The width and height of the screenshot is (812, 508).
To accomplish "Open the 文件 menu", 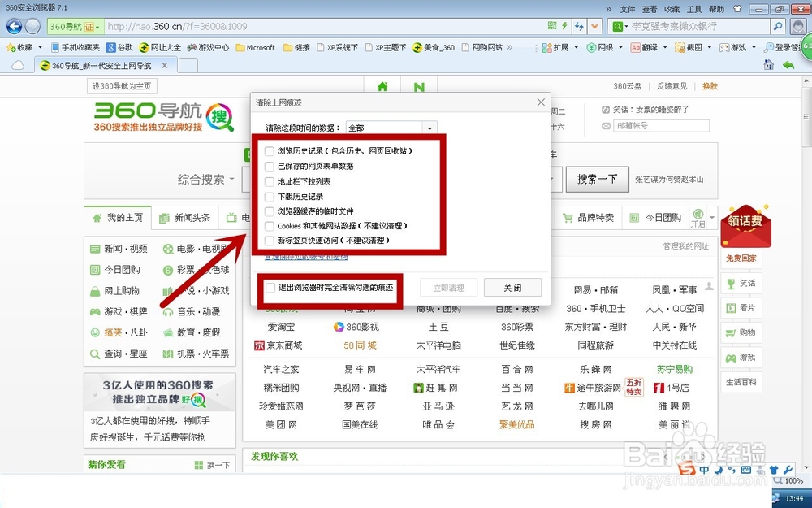I will point(628,9).
